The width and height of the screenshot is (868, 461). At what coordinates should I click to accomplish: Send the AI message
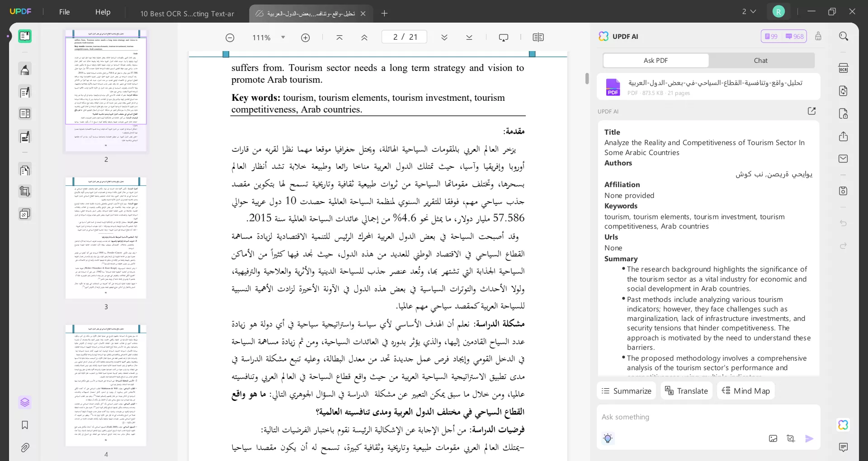pyautogui.click(x=809, y=438)
